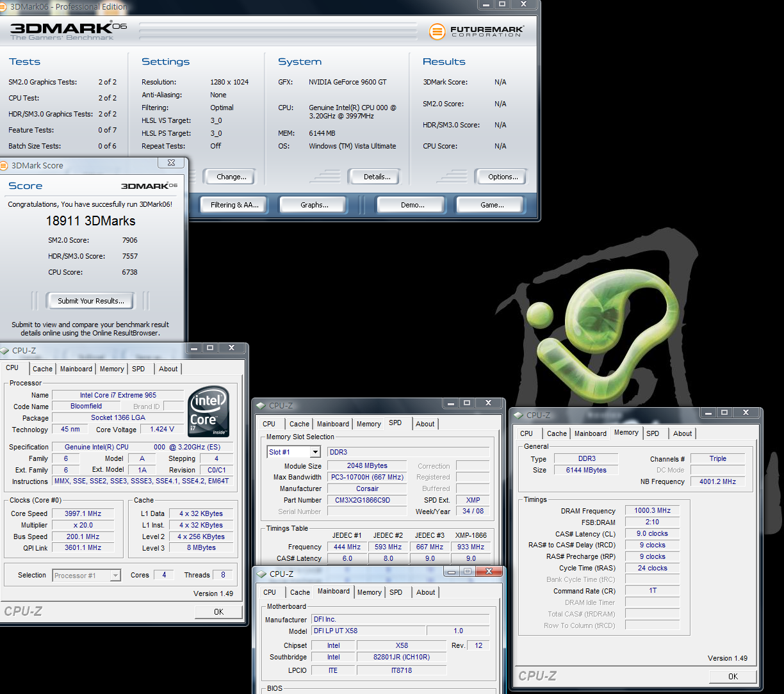
Task: Open the Processor #1 selection dropdown
Action: [x=115, y=576]
